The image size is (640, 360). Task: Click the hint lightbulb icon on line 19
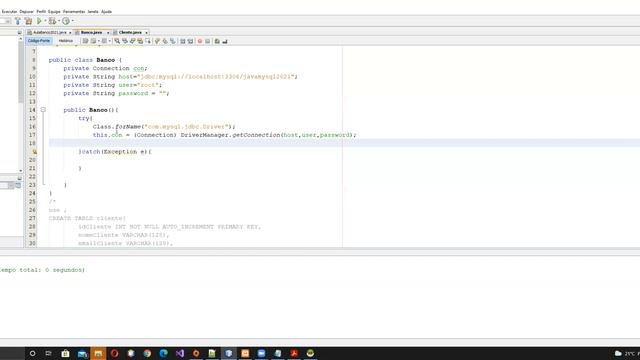coord(35,151)
